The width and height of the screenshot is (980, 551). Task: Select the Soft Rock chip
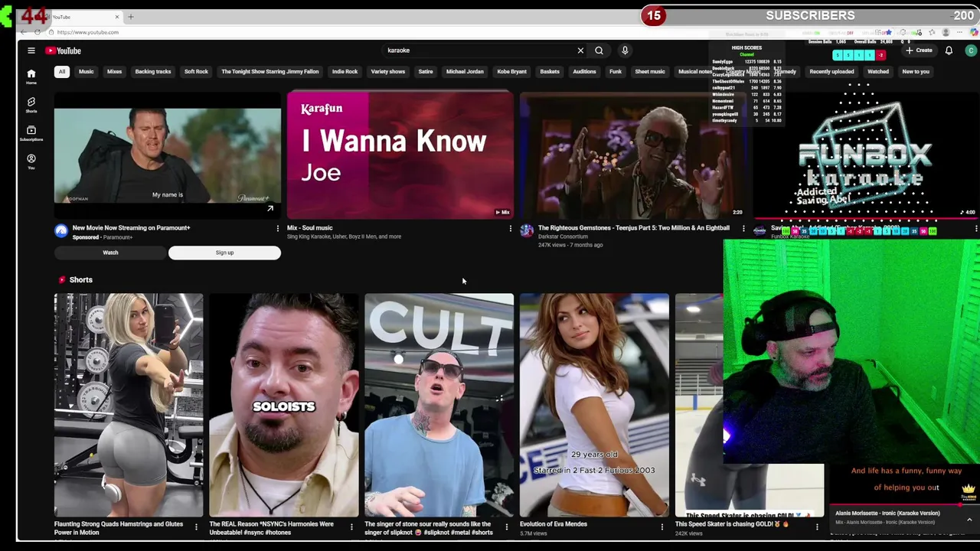pos(196,71)
